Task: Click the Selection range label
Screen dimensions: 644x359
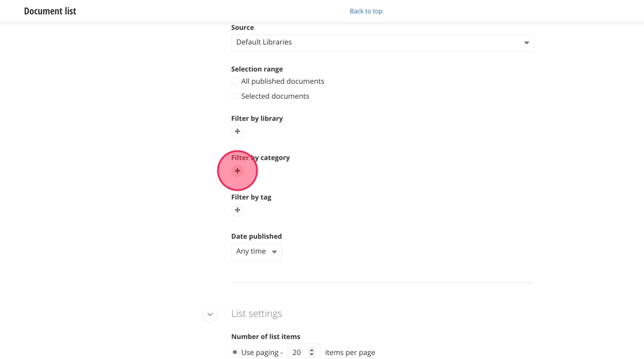Action: tap(257, 69)
